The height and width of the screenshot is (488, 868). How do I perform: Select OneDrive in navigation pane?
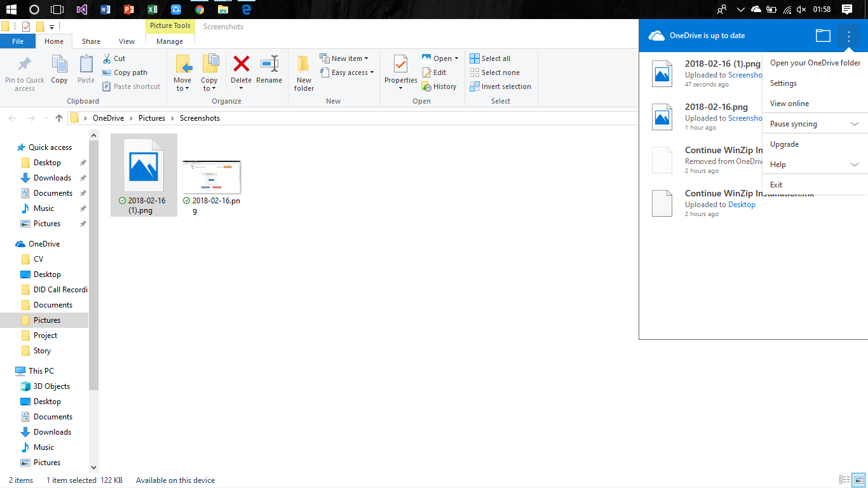point(44,244)
